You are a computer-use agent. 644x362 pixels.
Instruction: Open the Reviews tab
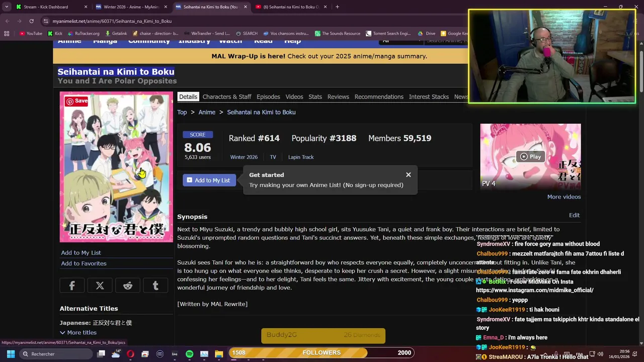tap(338, 97)
